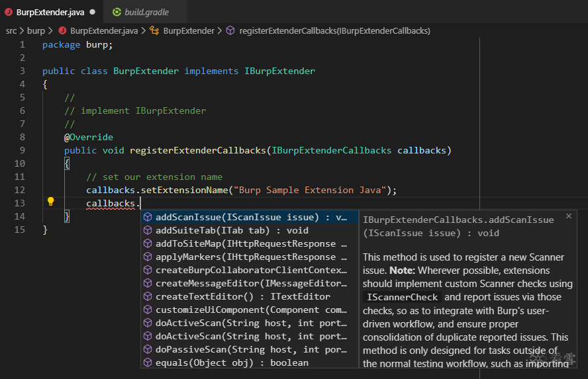Select the customizeUiComponent completion entry
The width and height of the screenshot is (588, 379).
[x=250, y=310]
